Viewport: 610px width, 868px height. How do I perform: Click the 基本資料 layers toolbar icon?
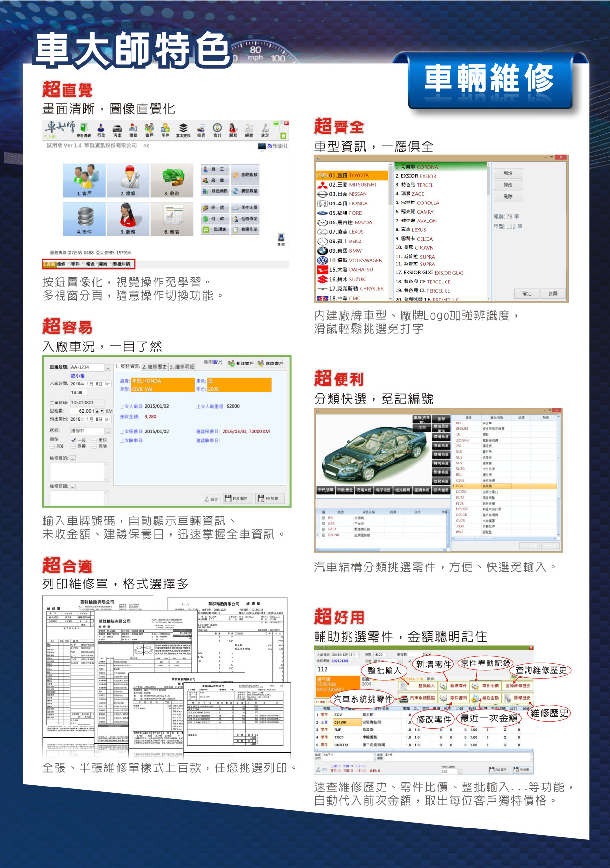tap(183, 130)
